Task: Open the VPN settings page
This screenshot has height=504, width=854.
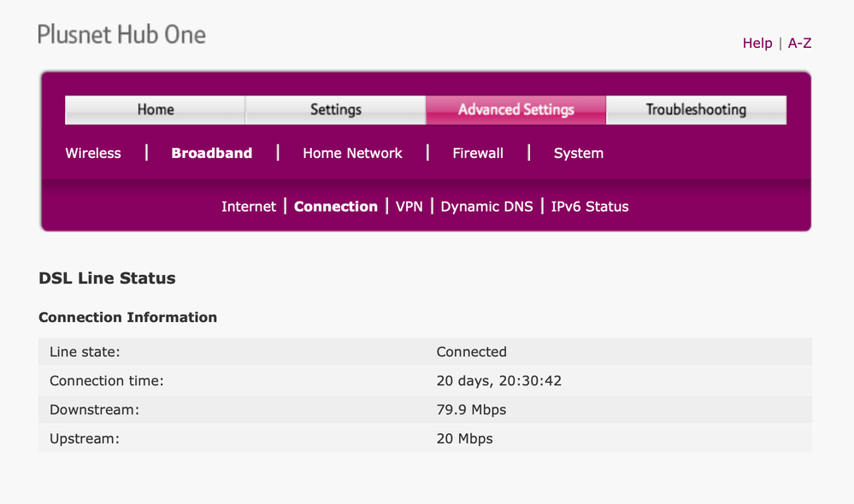Action: (x=409, y=206)
